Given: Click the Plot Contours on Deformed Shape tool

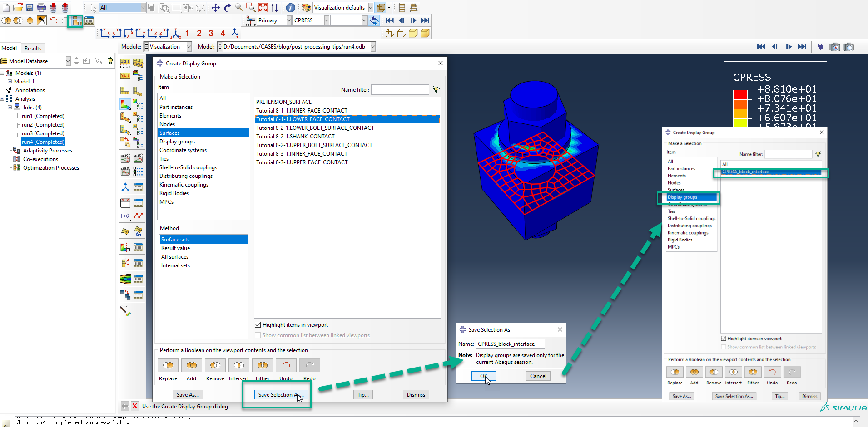Looking at the screenshot, I should pyautogui.click(x=125, y=104).
